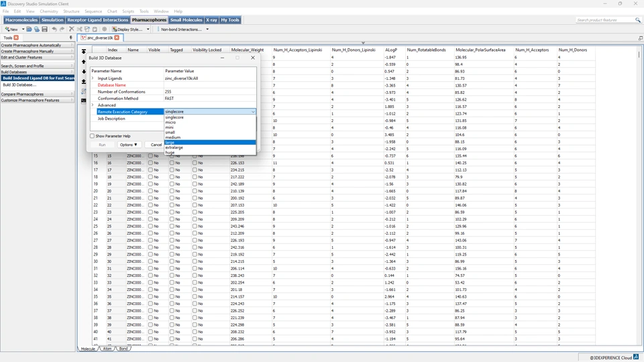Click the redo arrow icon
Image resolution: width=644 pixels, height=362 pixels.
click(x=62, y=29)
